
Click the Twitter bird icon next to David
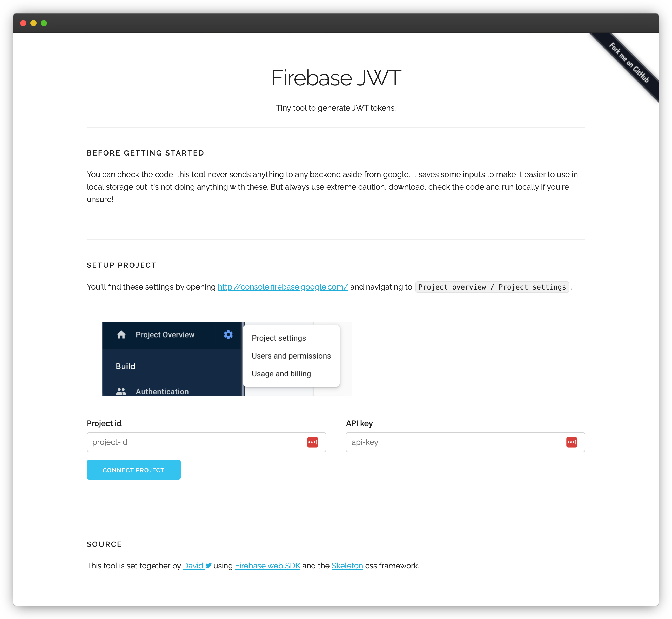208,566
